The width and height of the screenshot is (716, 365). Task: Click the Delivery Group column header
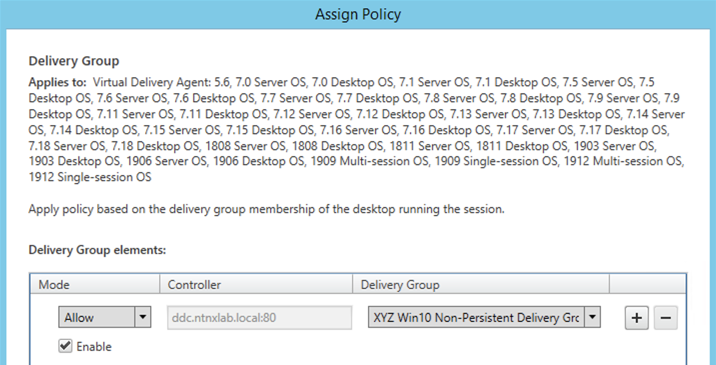481,284
